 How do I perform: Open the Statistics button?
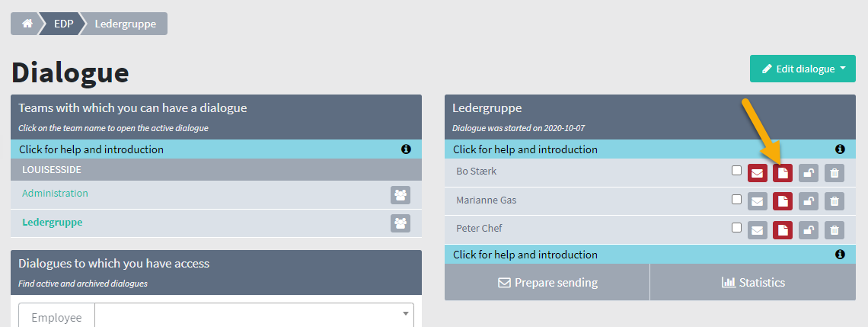[x=754, y=283]
